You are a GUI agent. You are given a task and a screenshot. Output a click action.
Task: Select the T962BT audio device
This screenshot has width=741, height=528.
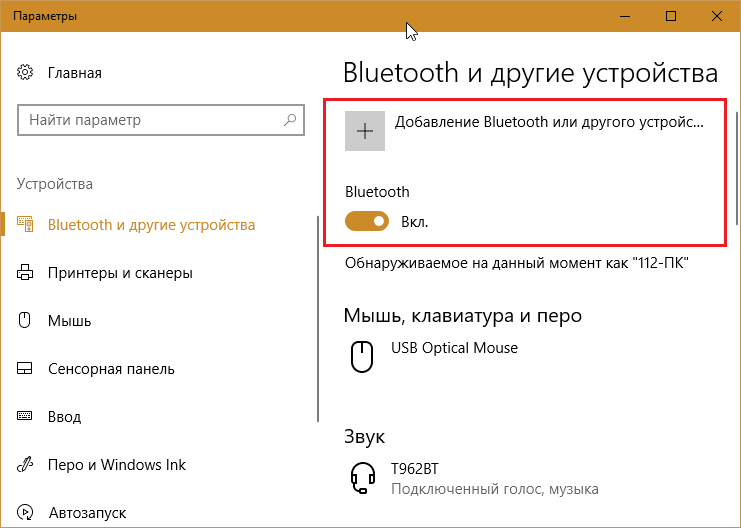[415, 469]
